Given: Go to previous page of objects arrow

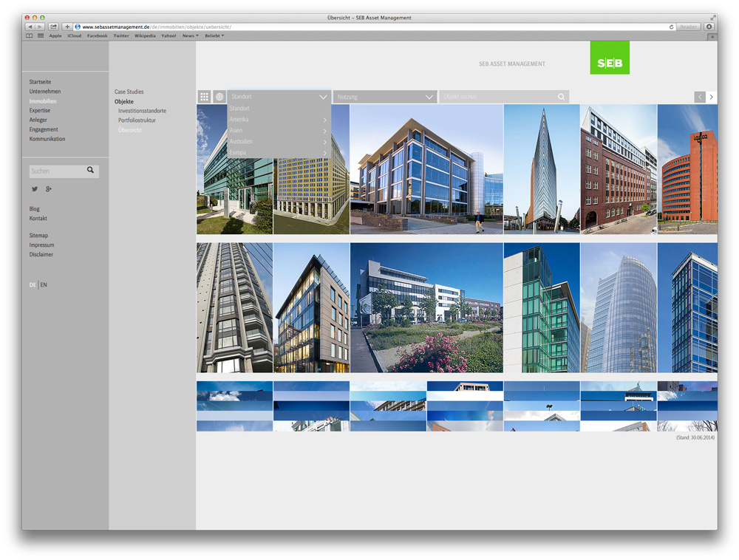Looking at the screenshot, I should [x=699, y=97].
